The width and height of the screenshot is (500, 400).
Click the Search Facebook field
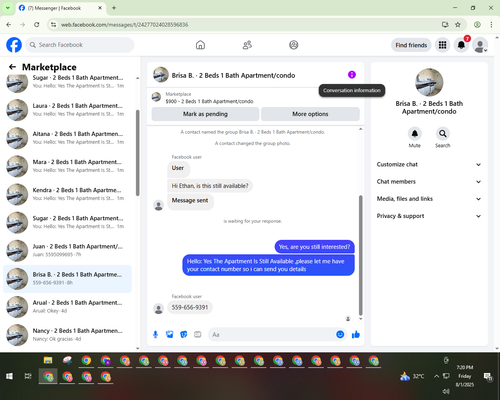[80, 45]
